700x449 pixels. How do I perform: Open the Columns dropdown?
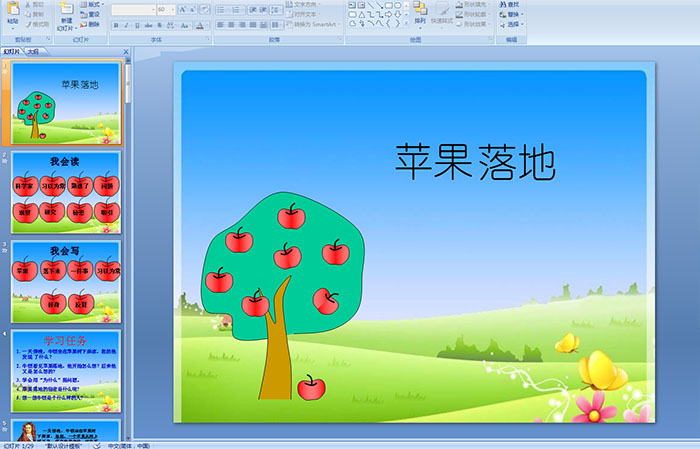point(277,25)
